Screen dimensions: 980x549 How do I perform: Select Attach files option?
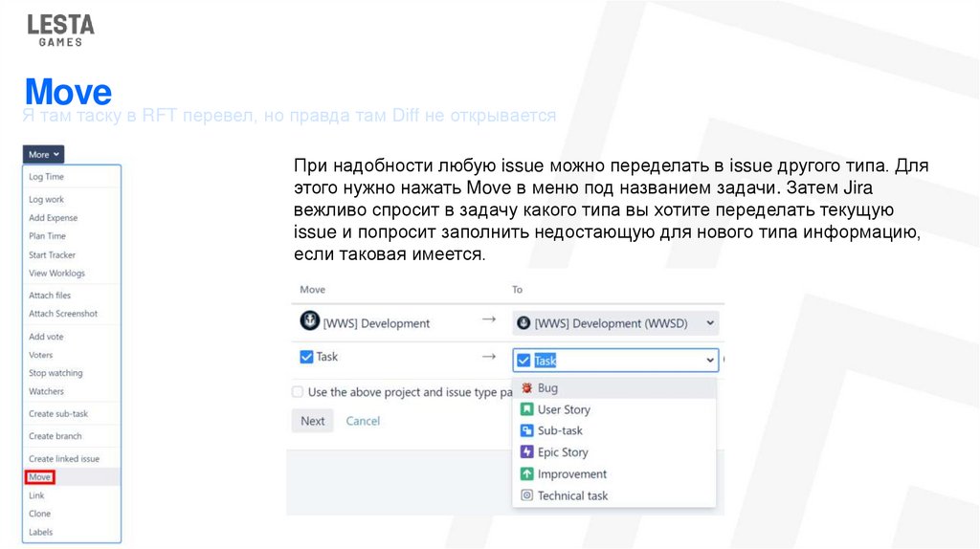(x=71, y=295)
